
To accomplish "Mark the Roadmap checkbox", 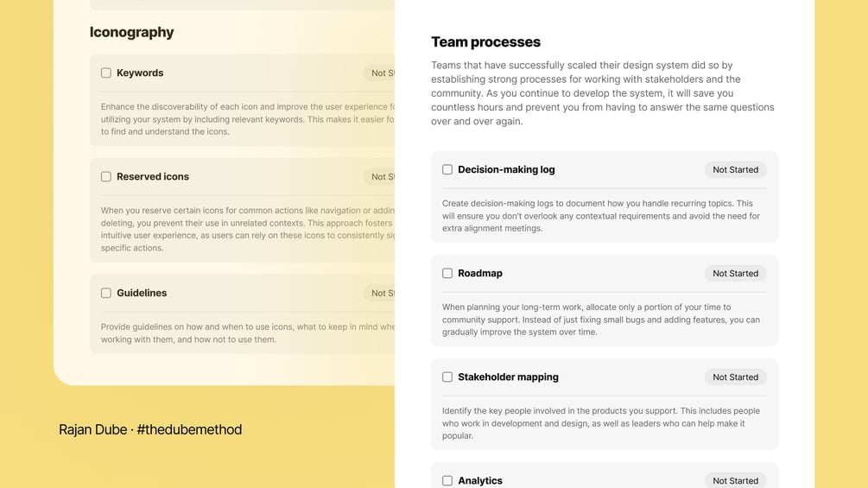I will pyautogui.click(x=447, y=274).
